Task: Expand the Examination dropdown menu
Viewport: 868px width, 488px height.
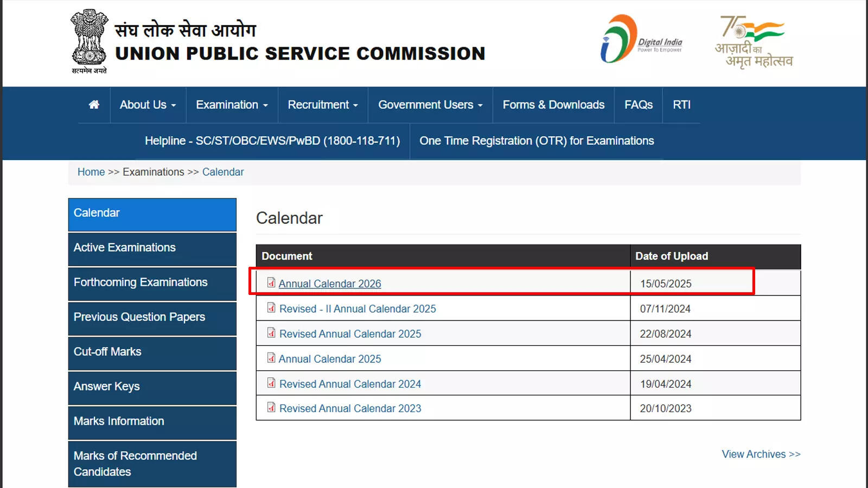Action: point(232,105)
